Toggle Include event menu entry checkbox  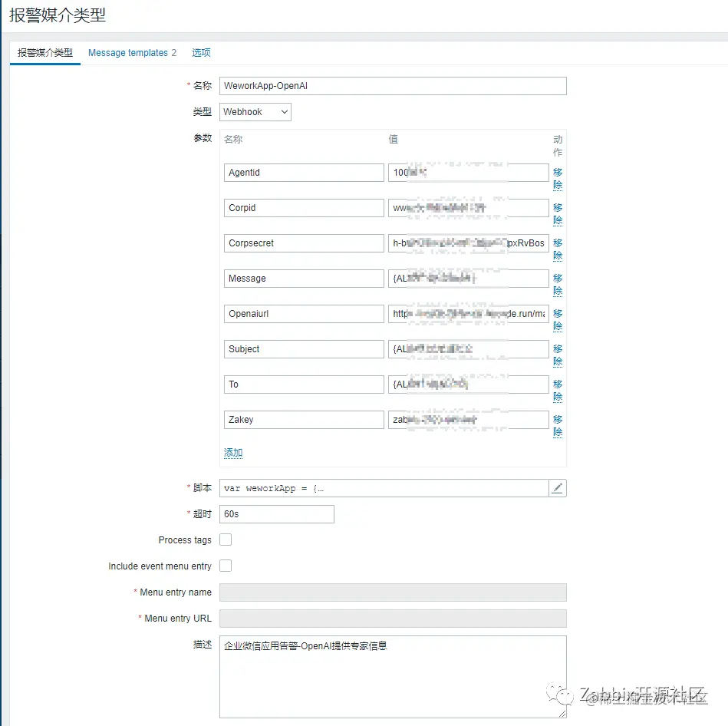coord(226,566)
